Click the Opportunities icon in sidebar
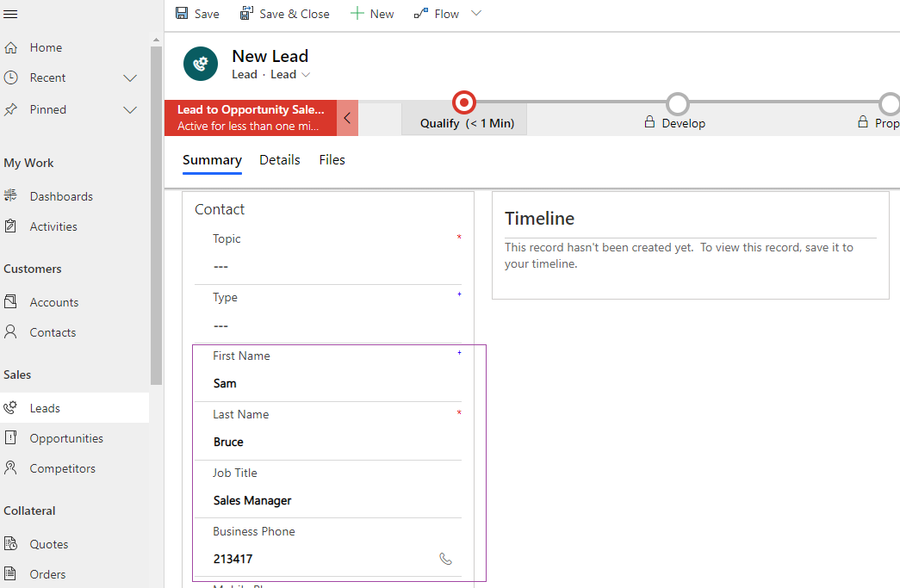 pyautogui.click(x=10, y=437)
